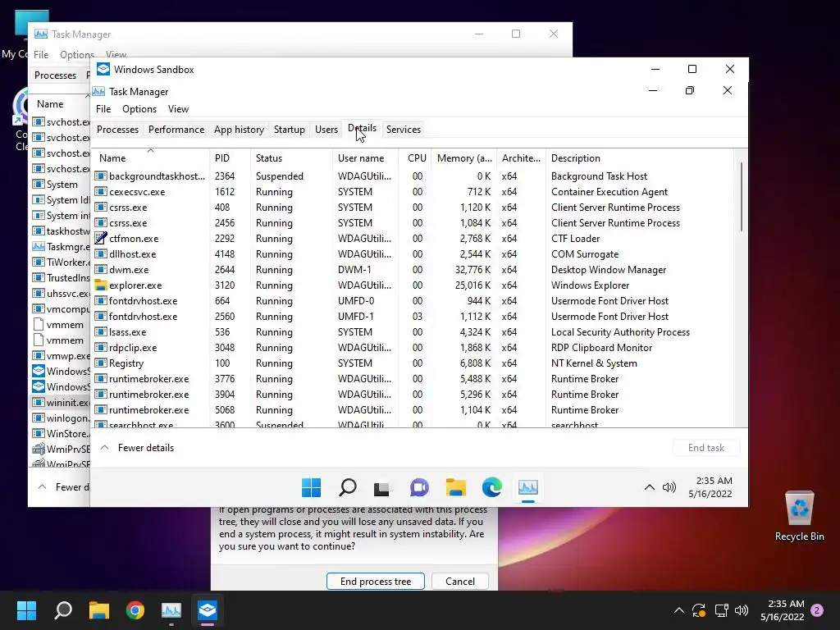This screenshot has height=630, width=840.
Task: Open the Recycle Bin desktop icon
Action: click(x=799, y=516)
